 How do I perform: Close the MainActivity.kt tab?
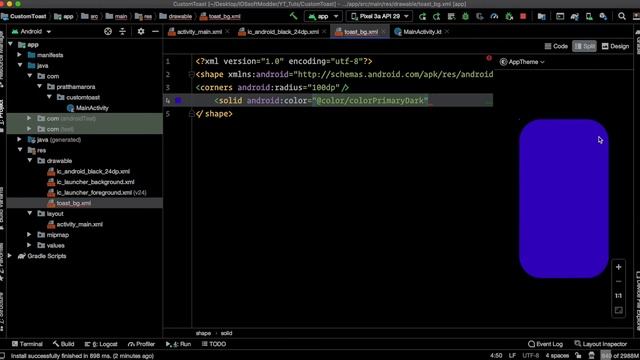447,32
